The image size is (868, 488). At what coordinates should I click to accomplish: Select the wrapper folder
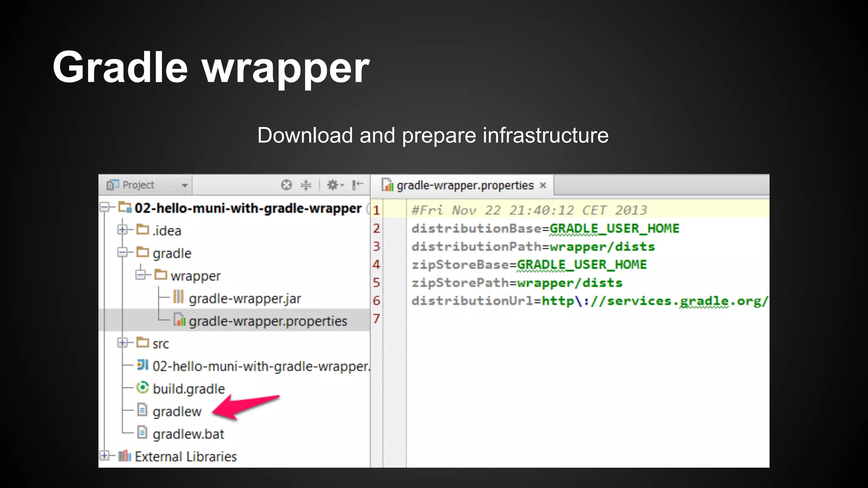196,276
